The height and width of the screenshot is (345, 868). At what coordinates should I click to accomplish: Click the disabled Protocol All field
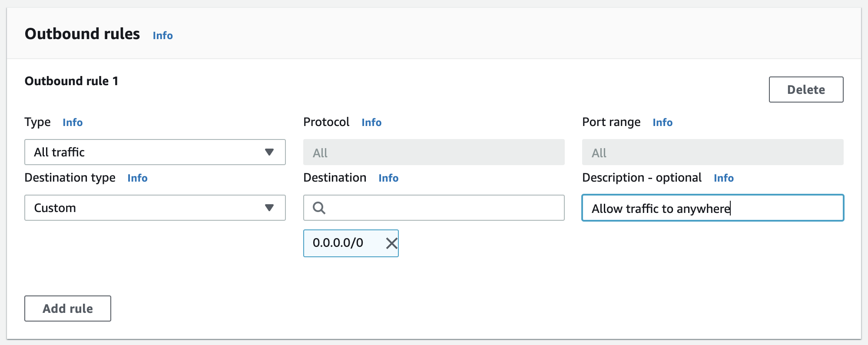click(x=434, y=152)
